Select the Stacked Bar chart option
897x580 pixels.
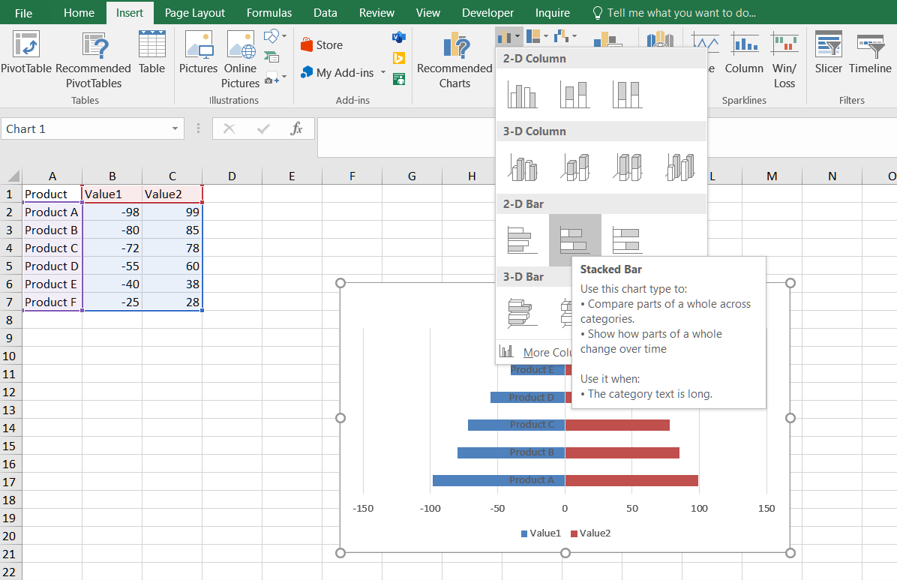point(574,240)
